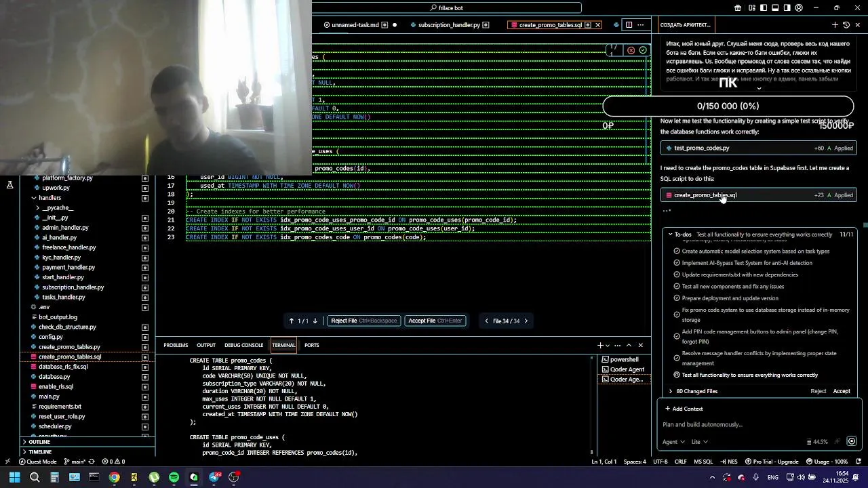Open the Agent mode dropdown

coord(673,442)
